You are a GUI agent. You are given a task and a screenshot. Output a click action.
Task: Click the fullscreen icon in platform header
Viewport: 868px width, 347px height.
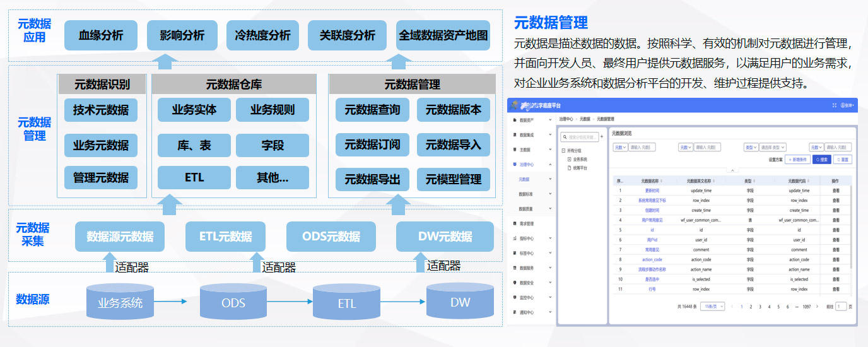point(835,105)
